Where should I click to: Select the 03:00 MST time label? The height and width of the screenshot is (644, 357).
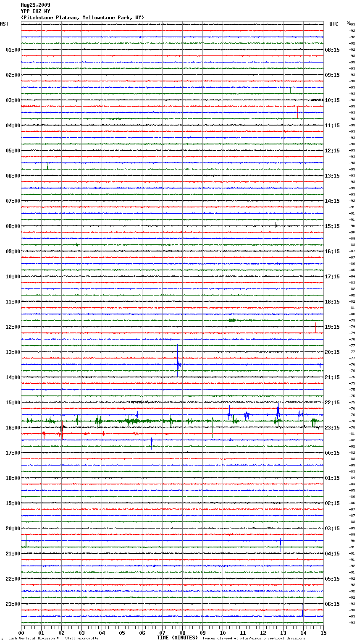[x=13, y=100]
